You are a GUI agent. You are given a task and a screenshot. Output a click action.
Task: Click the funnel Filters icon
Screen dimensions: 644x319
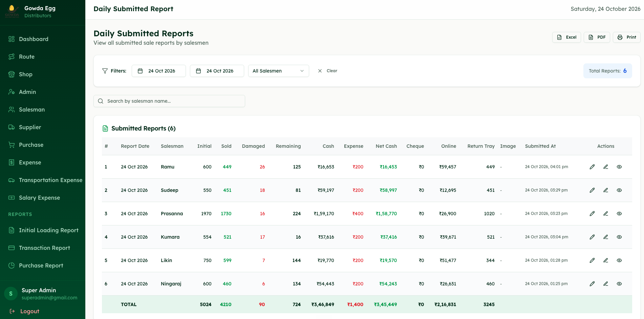click(105, 71)
